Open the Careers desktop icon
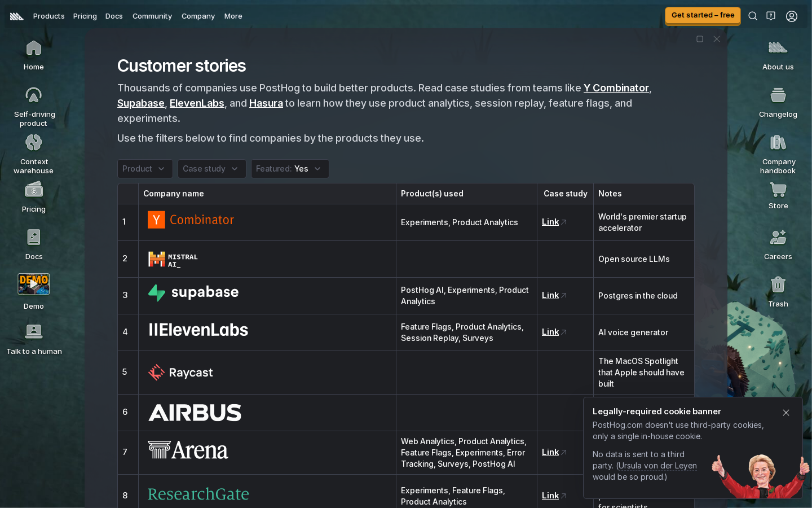 point(778,245)
